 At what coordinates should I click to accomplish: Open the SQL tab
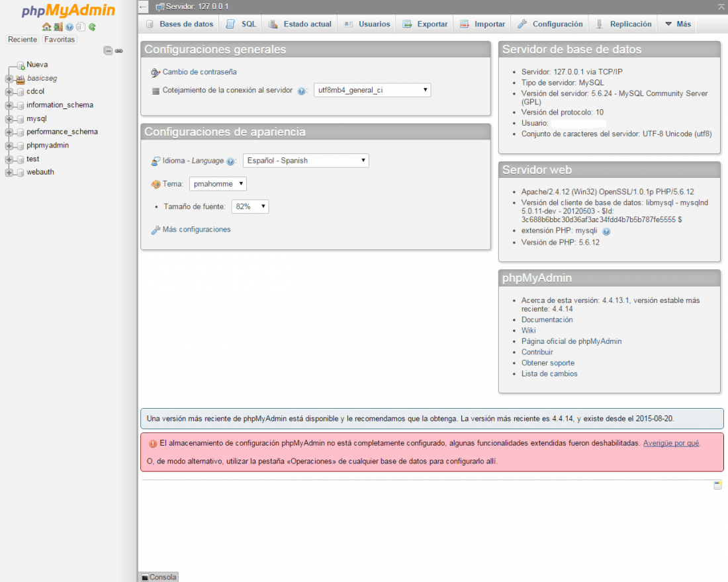click(x=240, y=24)
